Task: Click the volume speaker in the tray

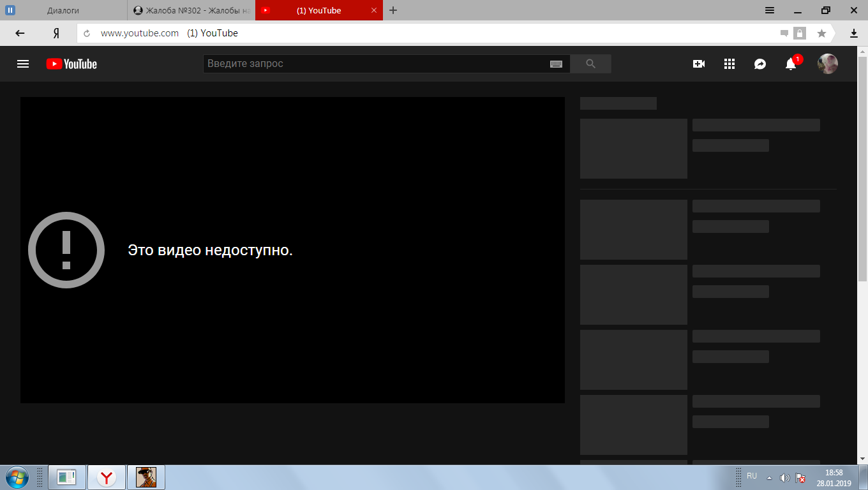Action: click(x=784, y=477)
